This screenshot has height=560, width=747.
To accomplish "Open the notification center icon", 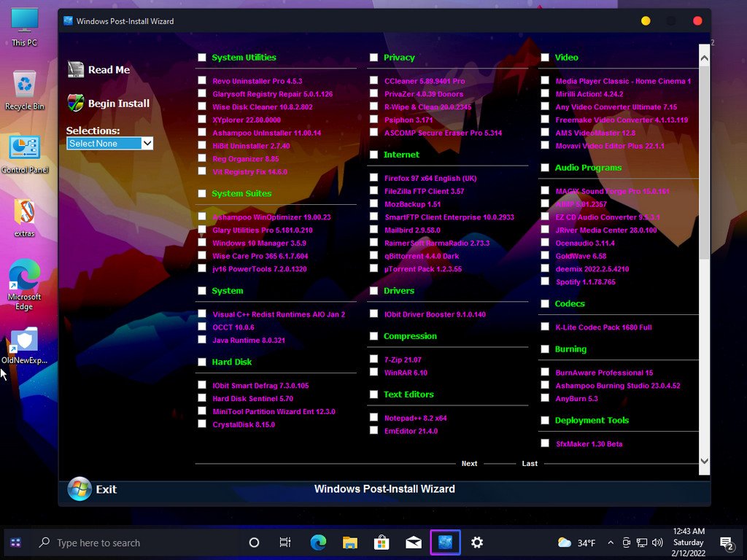I will [727, 542].
